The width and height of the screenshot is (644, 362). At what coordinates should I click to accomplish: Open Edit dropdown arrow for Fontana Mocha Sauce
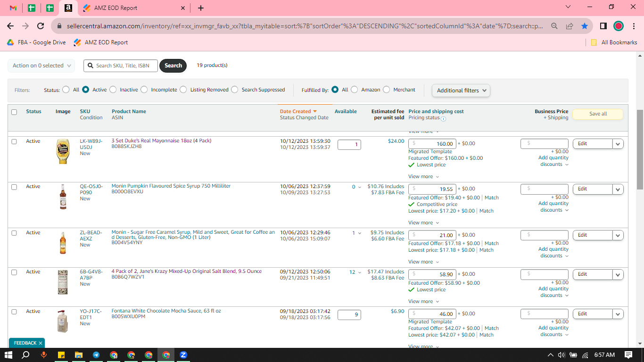point(618,314)
